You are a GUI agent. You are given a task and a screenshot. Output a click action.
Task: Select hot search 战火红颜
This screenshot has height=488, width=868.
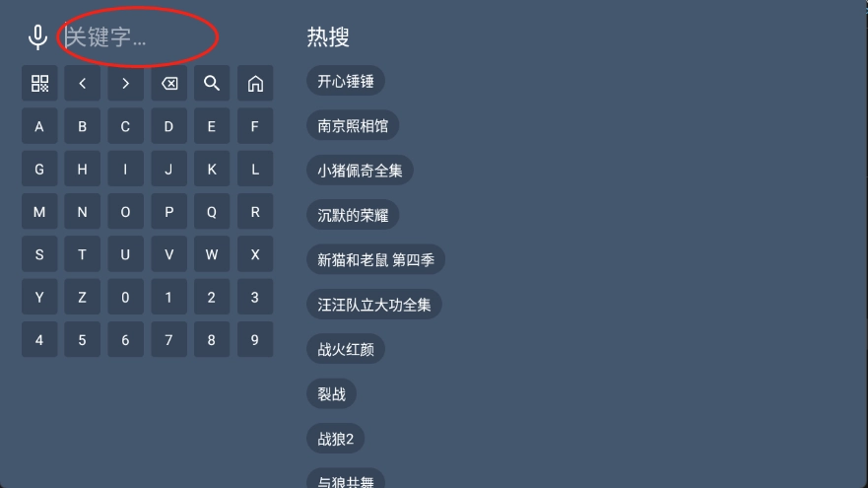click(346, 350)
